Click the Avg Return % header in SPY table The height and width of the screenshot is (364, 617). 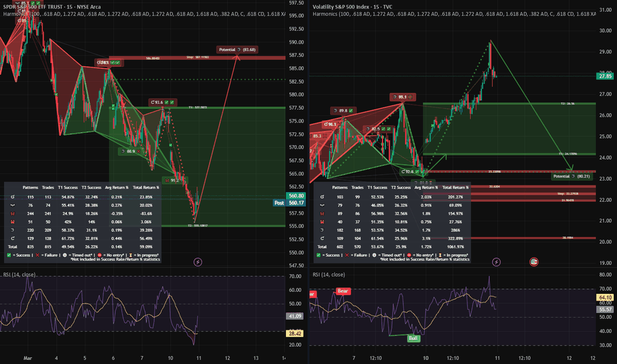(117, 187)
